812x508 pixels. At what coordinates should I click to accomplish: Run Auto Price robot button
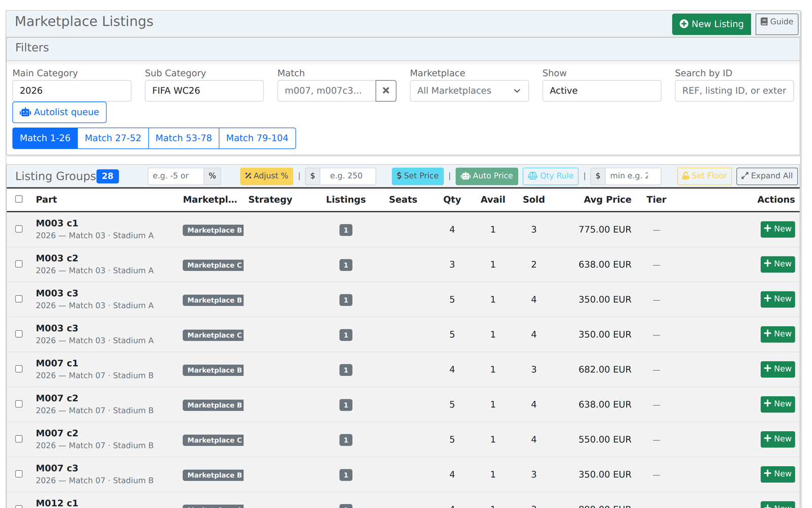(487, 176)
